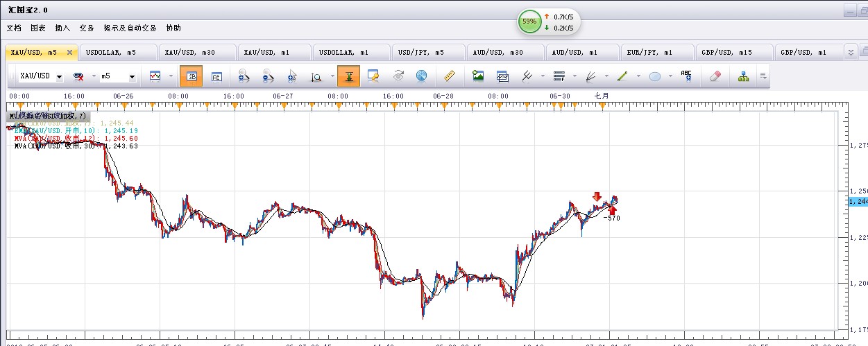
Task: Switch to the GBP/USD, m1 tab
Action: click(x=808, y=53)
